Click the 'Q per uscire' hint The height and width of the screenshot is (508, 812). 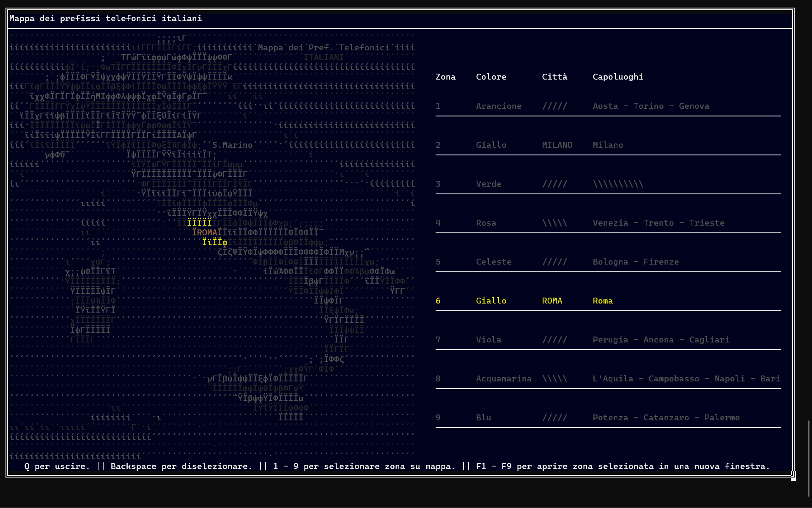(x=57, y=467)
